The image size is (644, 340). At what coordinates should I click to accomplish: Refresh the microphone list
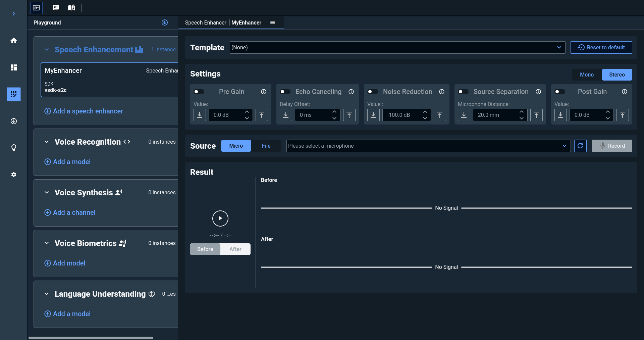(x=580, y=146)
